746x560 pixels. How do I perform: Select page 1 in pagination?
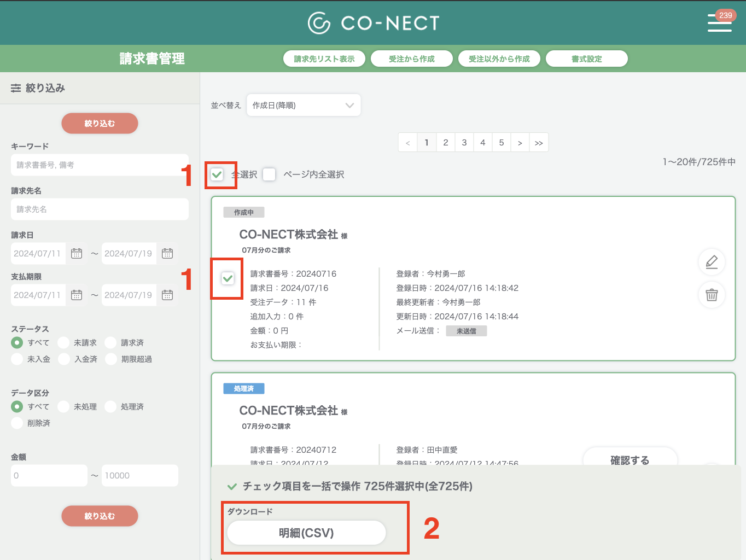427,142
